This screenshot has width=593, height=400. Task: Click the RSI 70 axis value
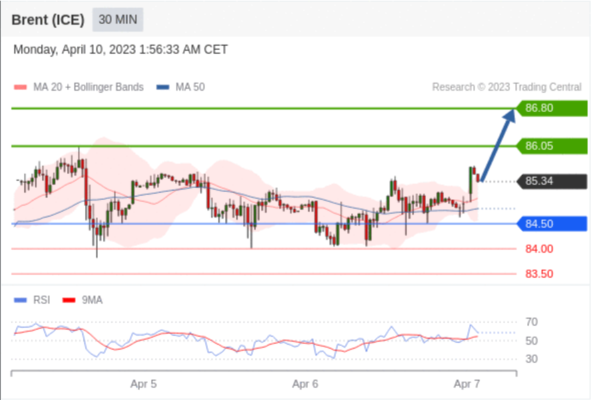531,322
